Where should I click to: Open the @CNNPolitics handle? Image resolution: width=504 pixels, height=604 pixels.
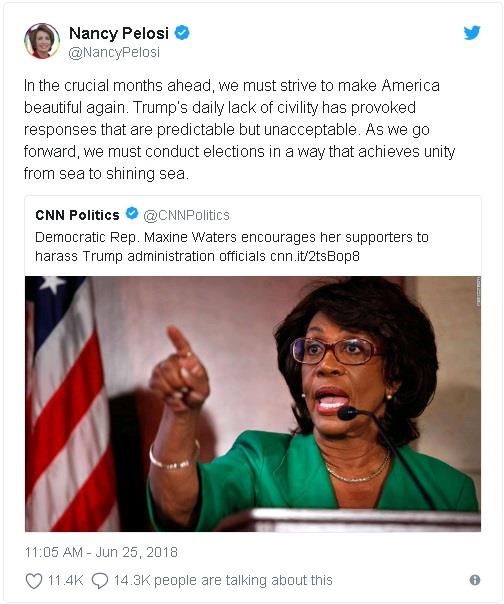tap(186, 215)
